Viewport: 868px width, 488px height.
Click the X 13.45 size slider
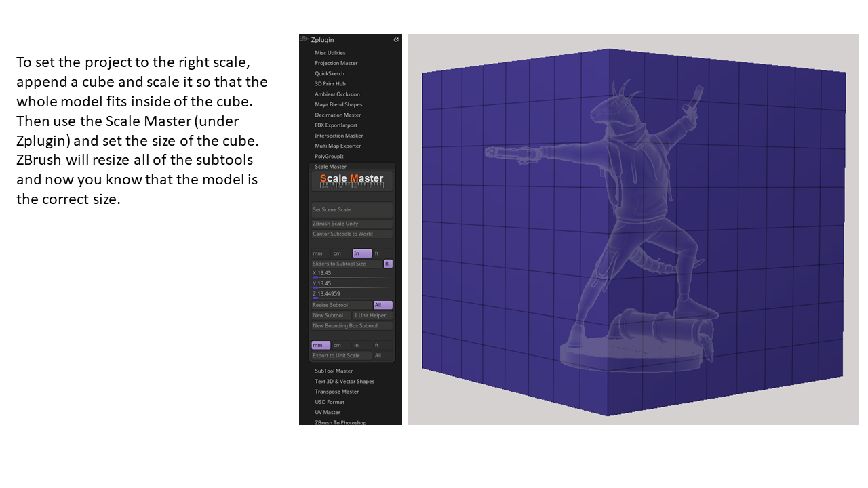[352, 274]
